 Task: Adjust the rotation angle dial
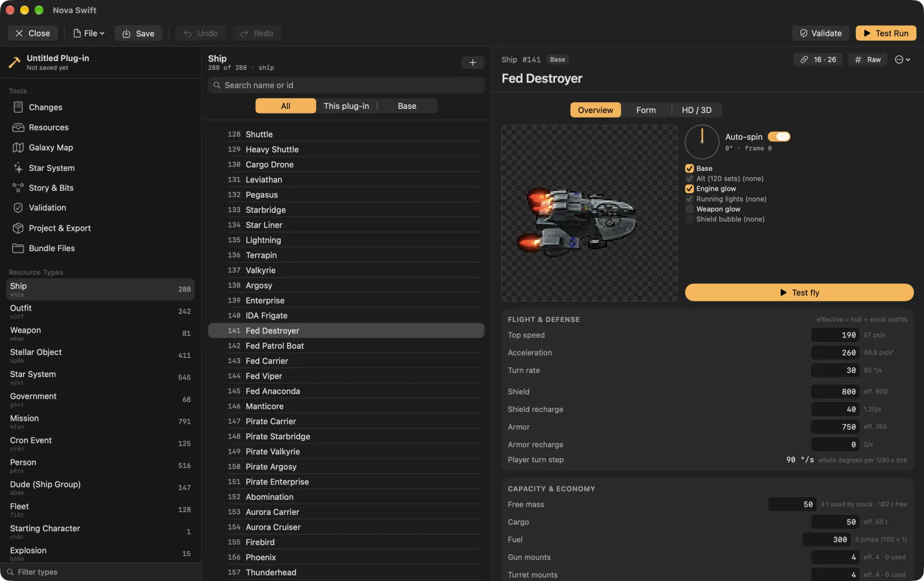[702, 142]
